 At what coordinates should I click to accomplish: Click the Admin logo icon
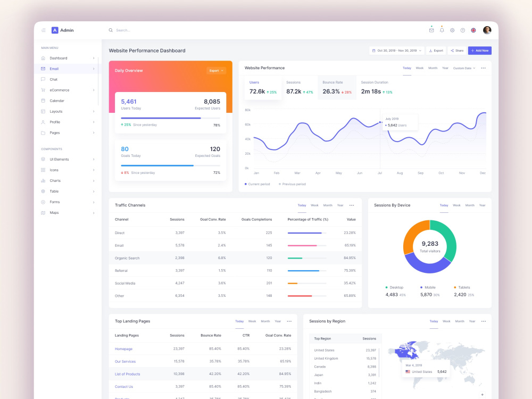click(55, 30)
